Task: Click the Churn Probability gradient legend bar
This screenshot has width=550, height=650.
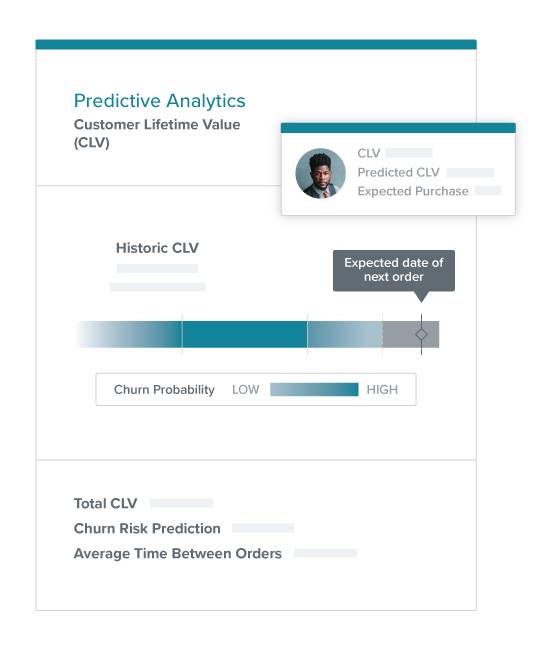Action: pyautogui.click(x=314, y=389)
